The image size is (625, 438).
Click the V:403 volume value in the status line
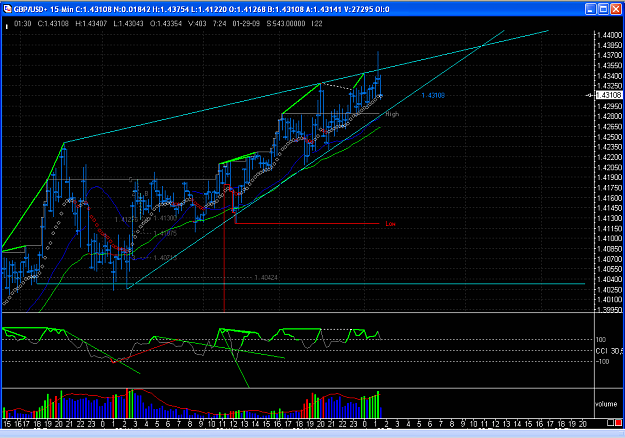197,24
